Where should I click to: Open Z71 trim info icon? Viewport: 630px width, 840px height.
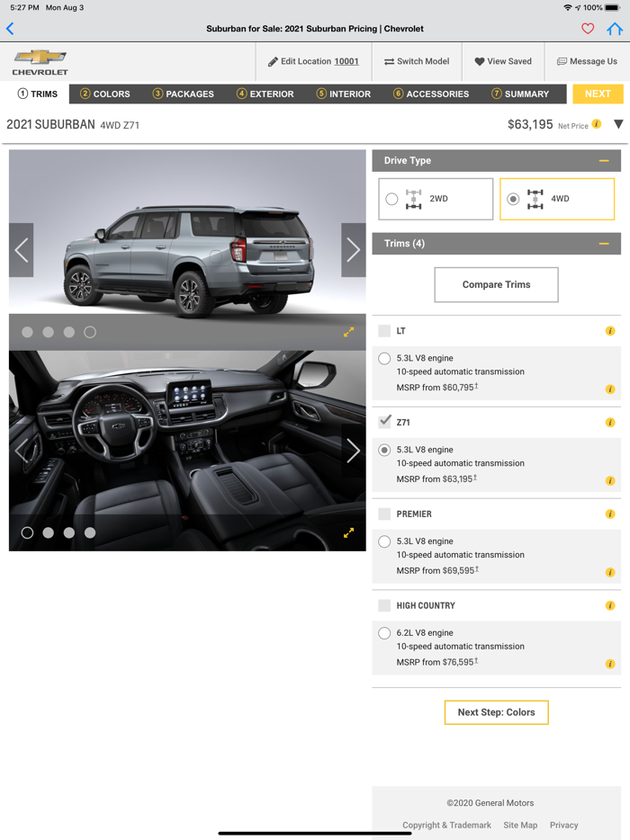[610, 423]
